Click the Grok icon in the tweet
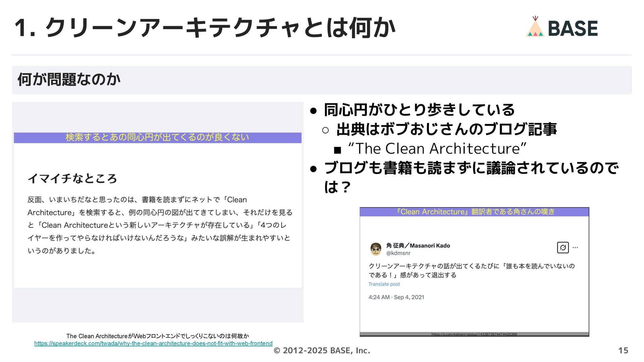The height and width of the screenshot is (362, 644). click(563, 248)
